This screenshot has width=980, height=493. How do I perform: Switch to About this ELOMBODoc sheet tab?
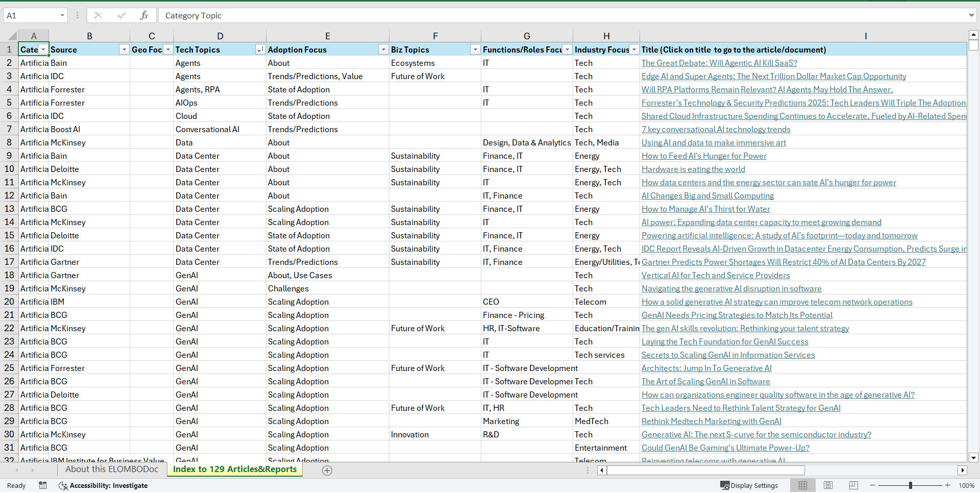112,470
